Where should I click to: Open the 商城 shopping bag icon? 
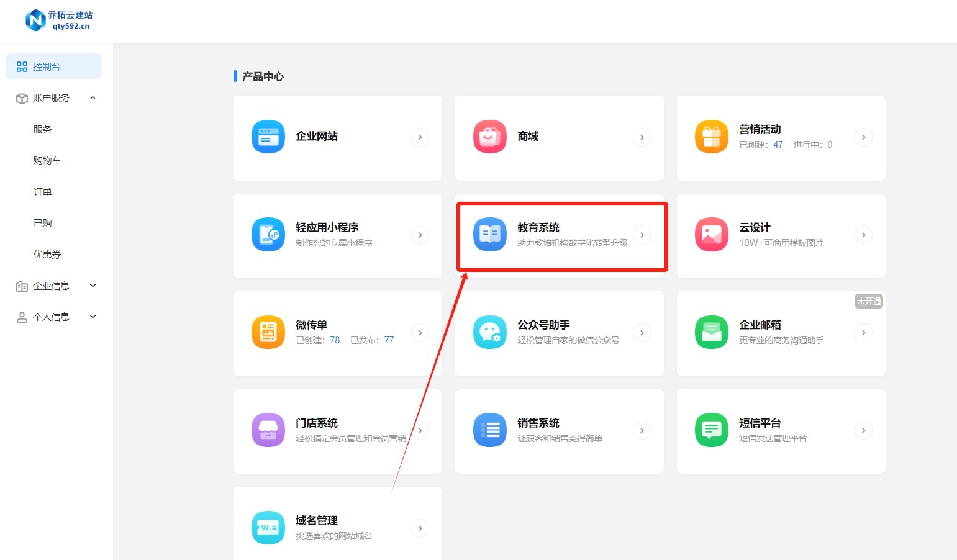click(x=489, y=137)
